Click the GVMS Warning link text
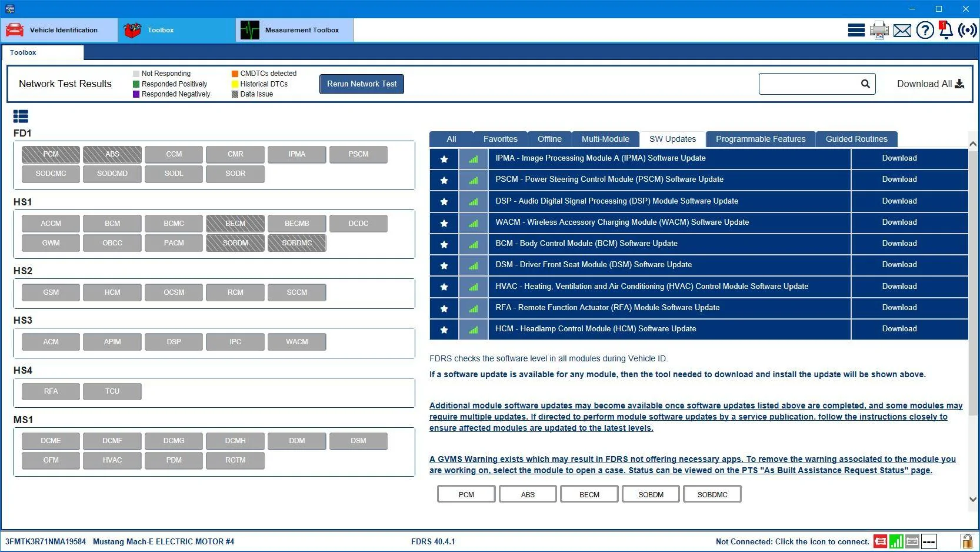 pos(692,464)
